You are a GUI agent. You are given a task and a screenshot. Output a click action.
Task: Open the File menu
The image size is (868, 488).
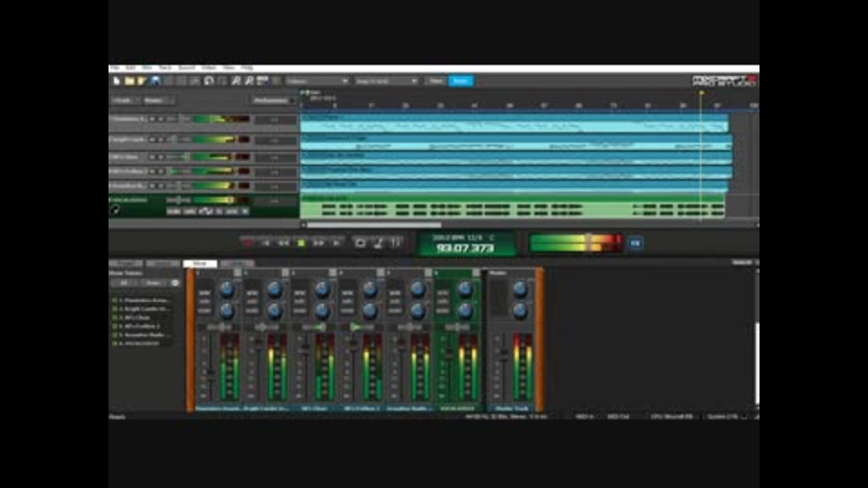coord(114,68)
